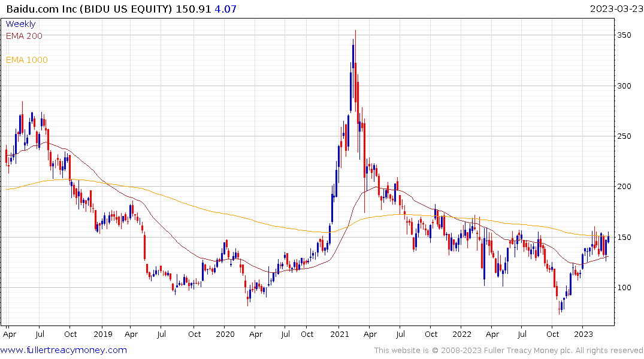Viewport: 644px width, 359px height.
Task: Select the price change value 4.07
Action: [225, 9]
